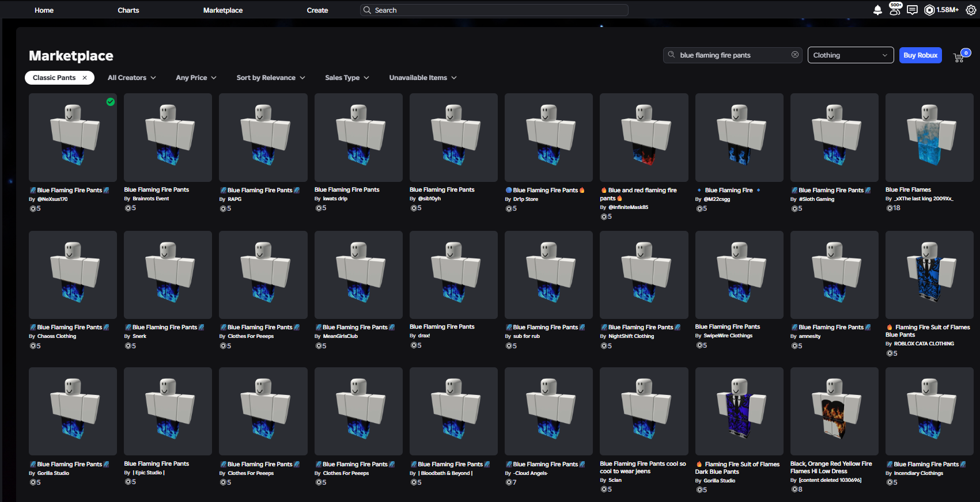The height and width of the screenshot is (502, 980).
Task: Open creator link -Cloud Angels-
Action: 531,473
